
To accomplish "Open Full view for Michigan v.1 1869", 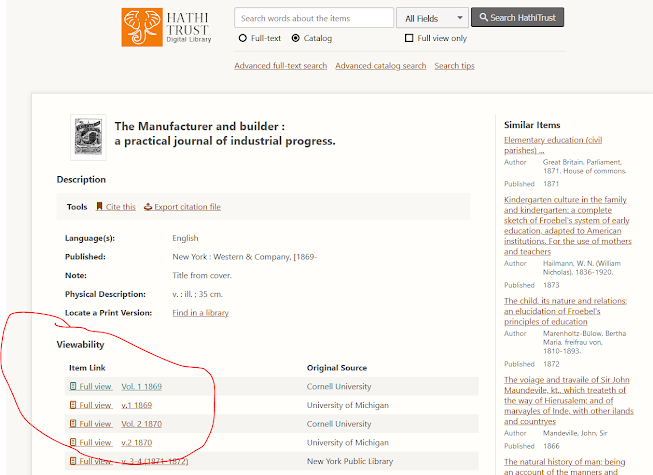I will [x=95, y=405].
